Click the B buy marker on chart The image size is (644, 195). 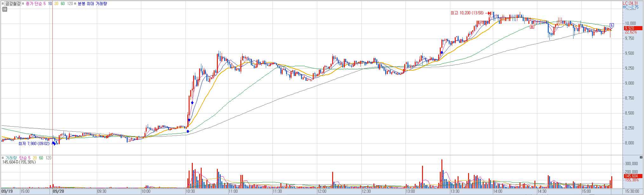pyautogui.click(x=532, y=27)
